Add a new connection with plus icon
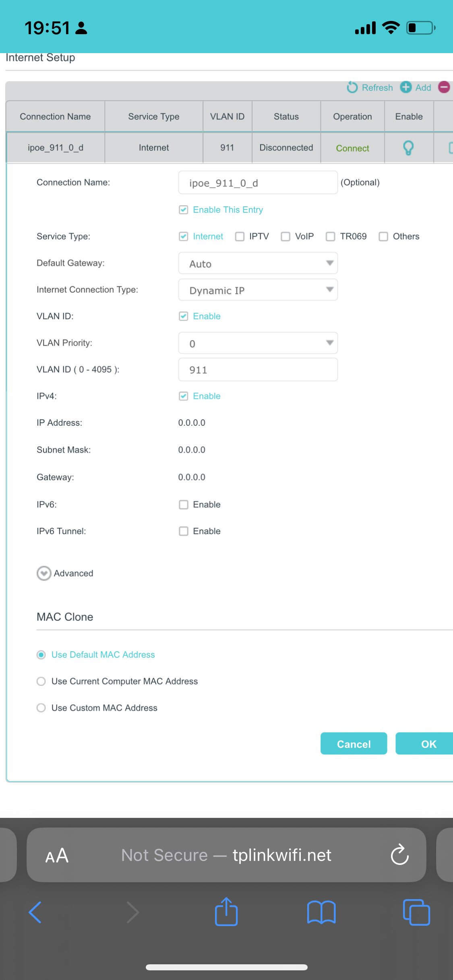Viewport: 453px width, 980px height. [406, 87]
